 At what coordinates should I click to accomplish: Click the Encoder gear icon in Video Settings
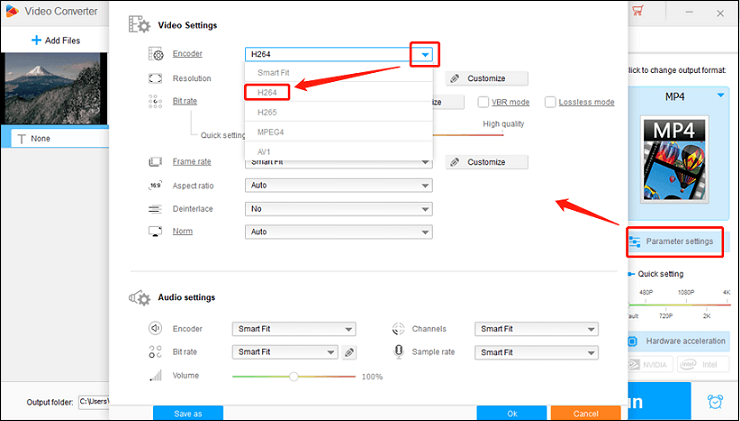(x=156, y=54)
